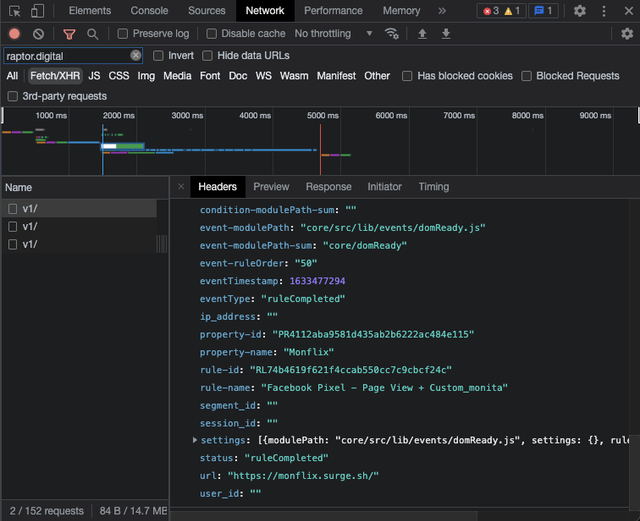Tick the 3rd-party requests checkbox
Viewport: 640px width, 521px height.
(x=13, y=96)
